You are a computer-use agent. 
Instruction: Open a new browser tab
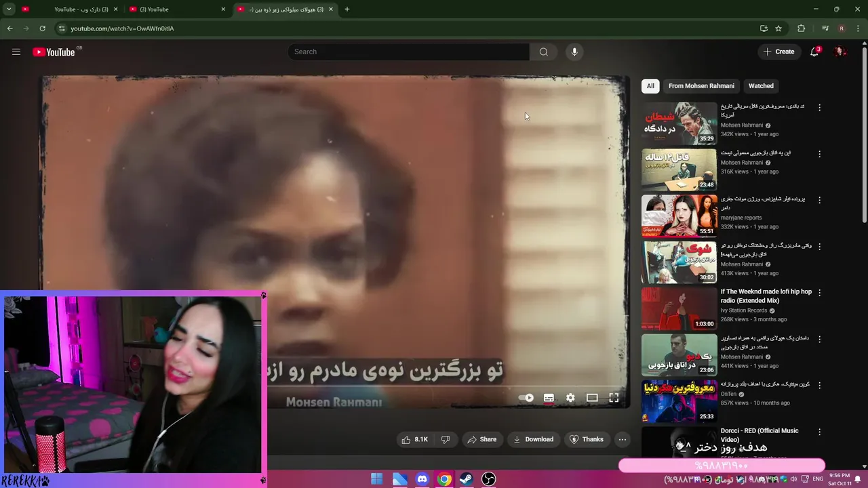point(347,9)
